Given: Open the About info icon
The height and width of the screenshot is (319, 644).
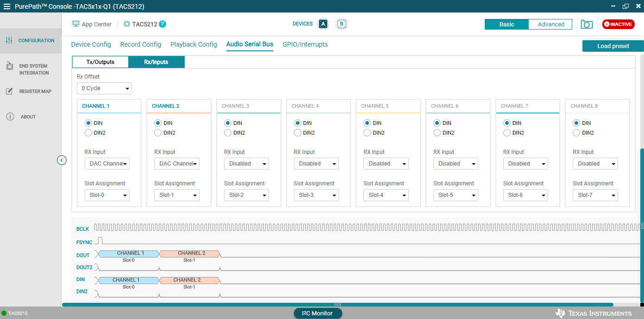Looking at the screenshot, I should pos(10,117).
